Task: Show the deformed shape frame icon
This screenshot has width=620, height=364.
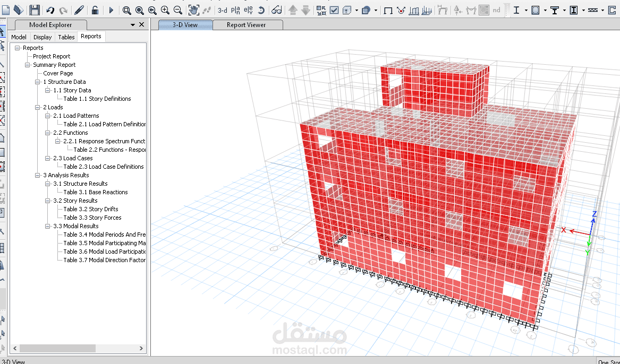Action: pos(443,10)
